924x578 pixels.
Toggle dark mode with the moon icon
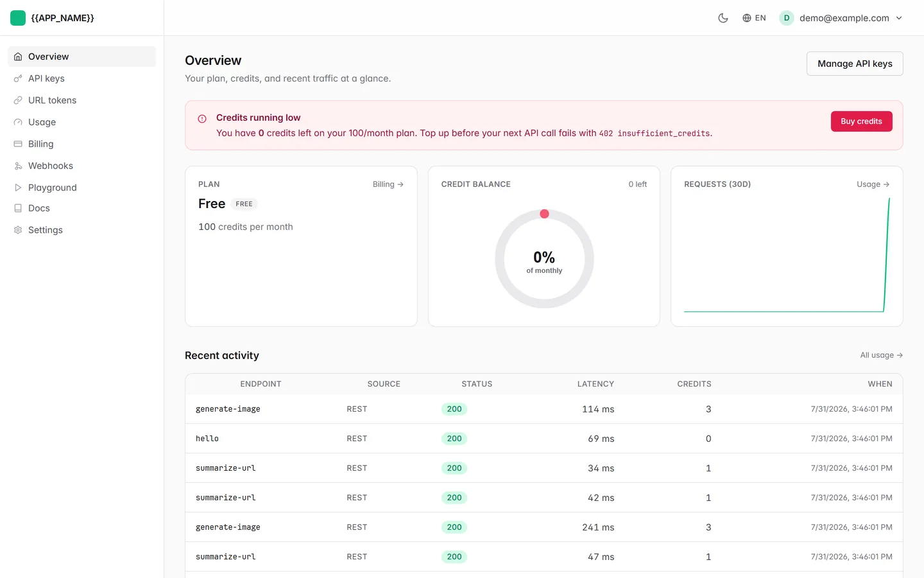tap(723, 18)
